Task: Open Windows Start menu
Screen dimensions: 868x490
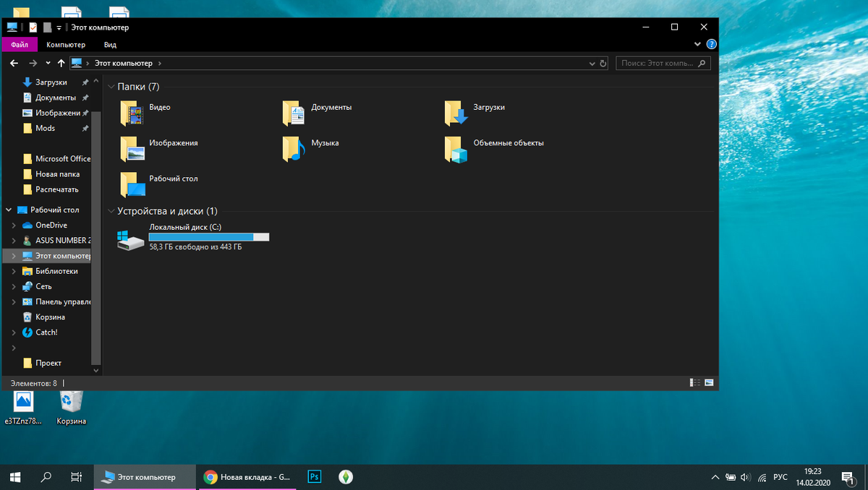Action: tap(15, 477)
